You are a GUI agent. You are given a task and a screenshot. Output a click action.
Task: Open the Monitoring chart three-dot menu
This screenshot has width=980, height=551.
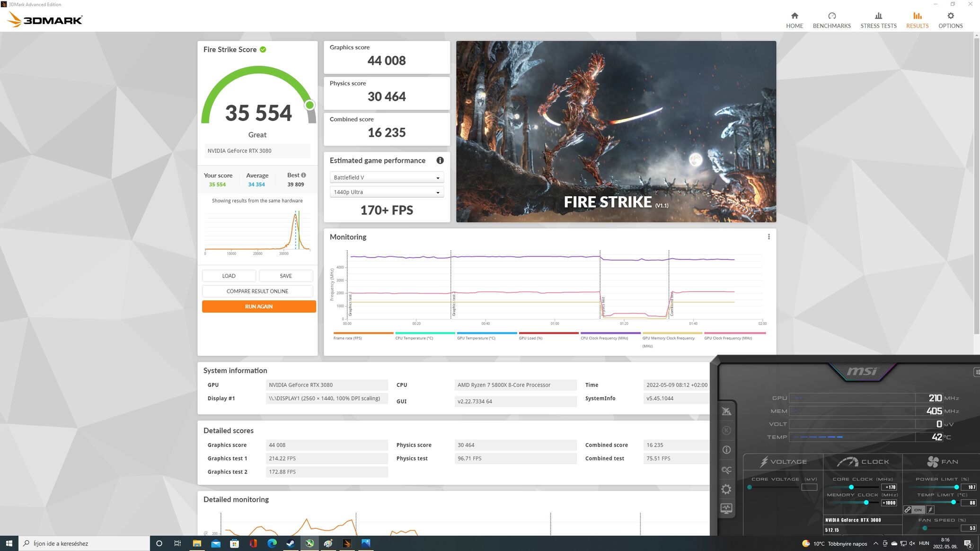tap(768, 237)
